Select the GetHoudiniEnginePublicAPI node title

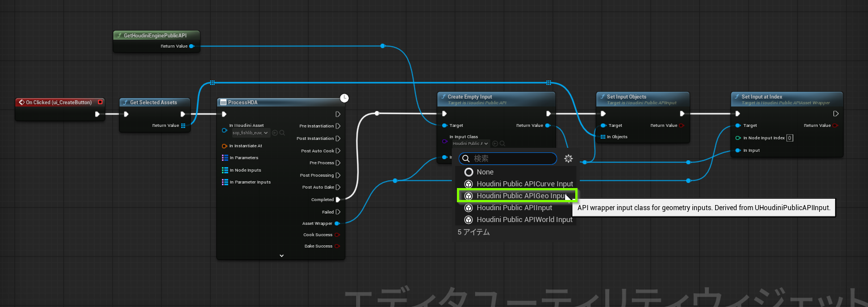pyautogui.click(x=155, y=35)
